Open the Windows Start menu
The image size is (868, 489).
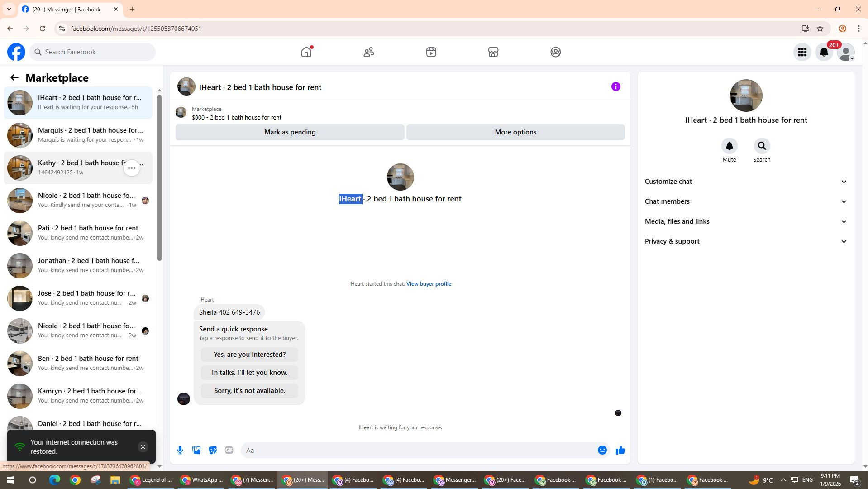(x=11, y=480)
